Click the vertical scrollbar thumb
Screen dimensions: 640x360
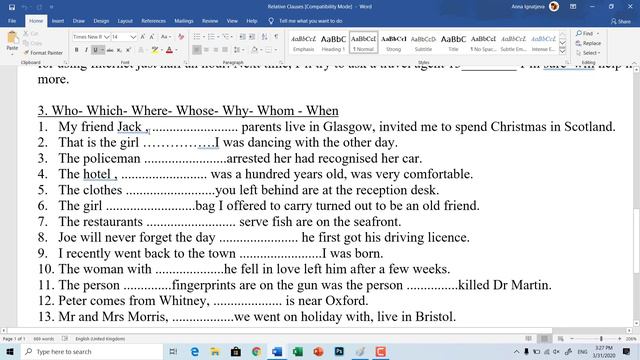[636, 241]
